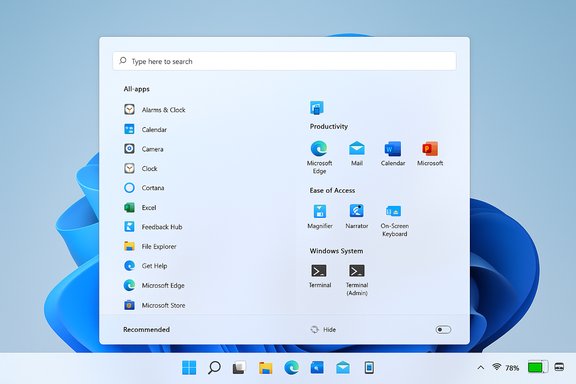This screenshot has height=384, width=576.
Task: Click the Windows Start button on taskbar
Action: click(189, 367)
